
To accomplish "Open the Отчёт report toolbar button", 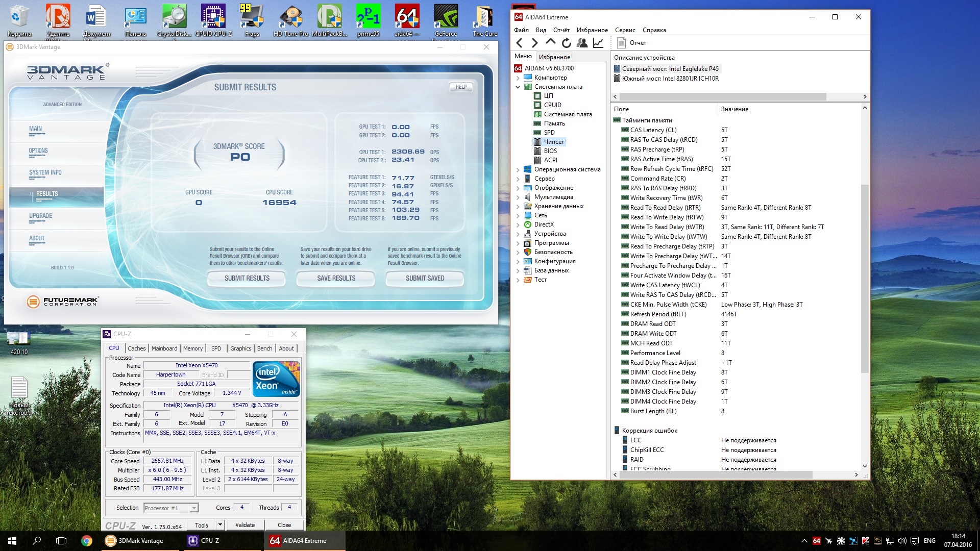I will pos(631,43).
